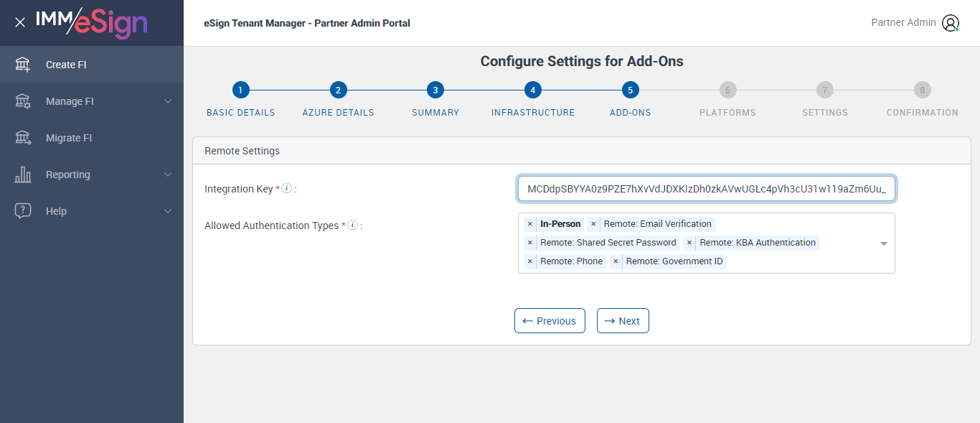Viewport: 980px width, 423px height.
Task: Click the Migrate FI icon in sidebar
Action: click(23, 138)
